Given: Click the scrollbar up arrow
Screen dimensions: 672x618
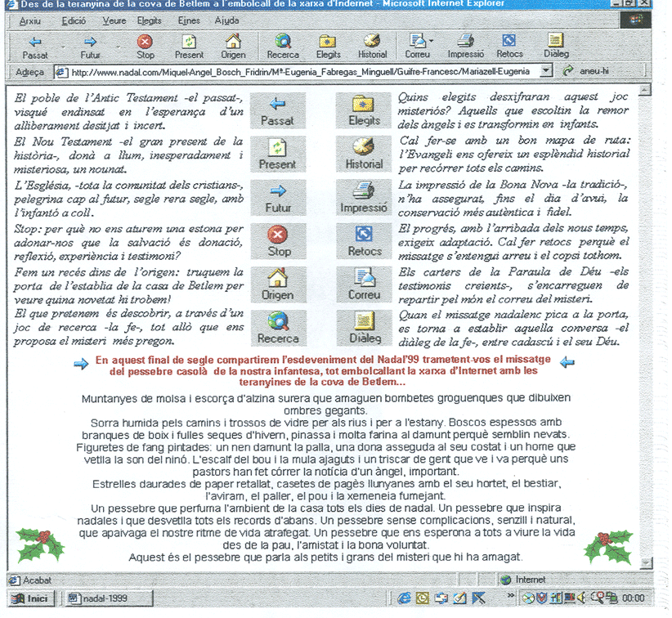Looking at the screenshot, I should click(x=644, y=90).
